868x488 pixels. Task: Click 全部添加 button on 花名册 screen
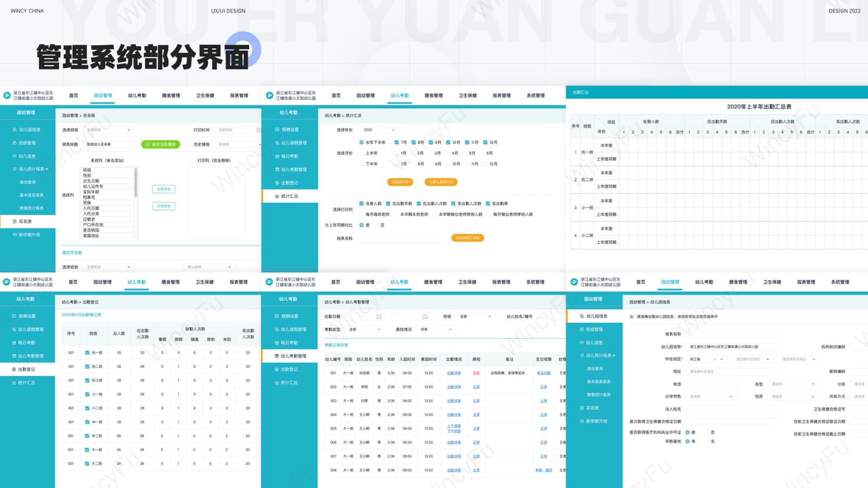164,189
